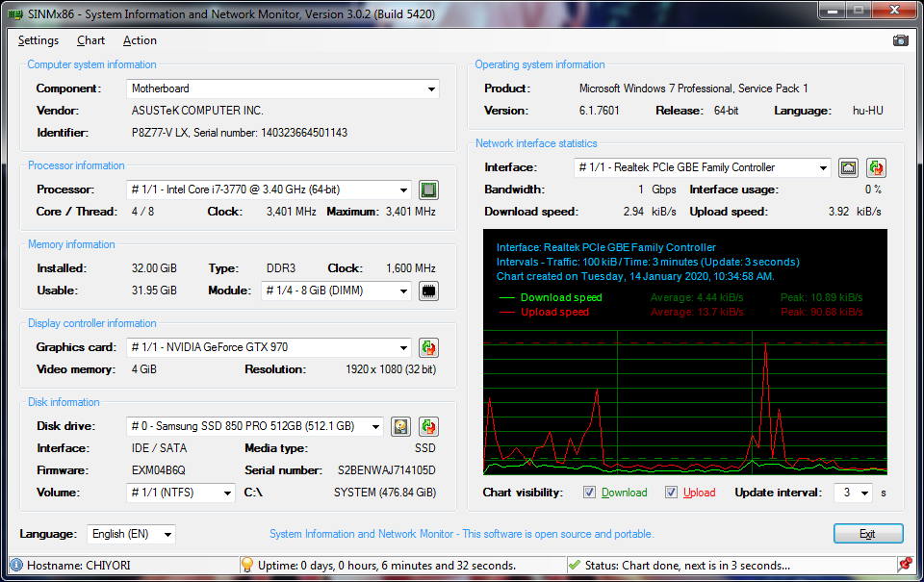The height and width of the screenshot is (582, 924).
Task: Open the Settings menu
Action: (38, 40)
